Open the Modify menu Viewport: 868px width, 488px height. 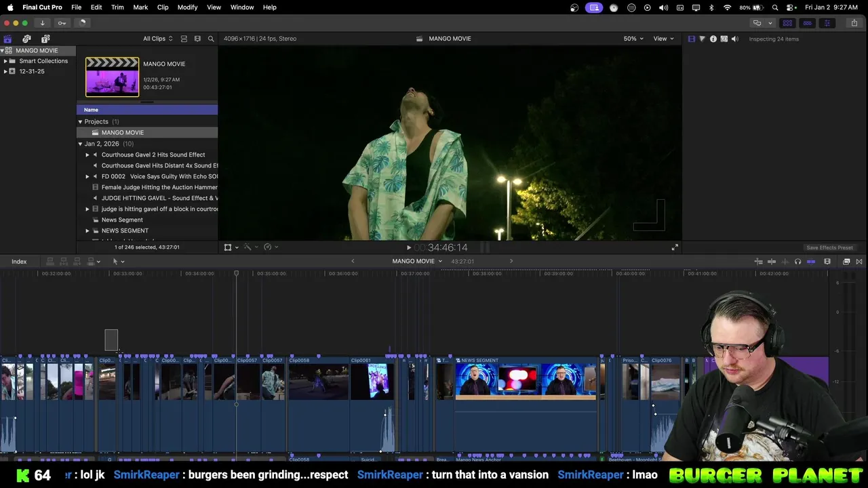click(187, 7)
